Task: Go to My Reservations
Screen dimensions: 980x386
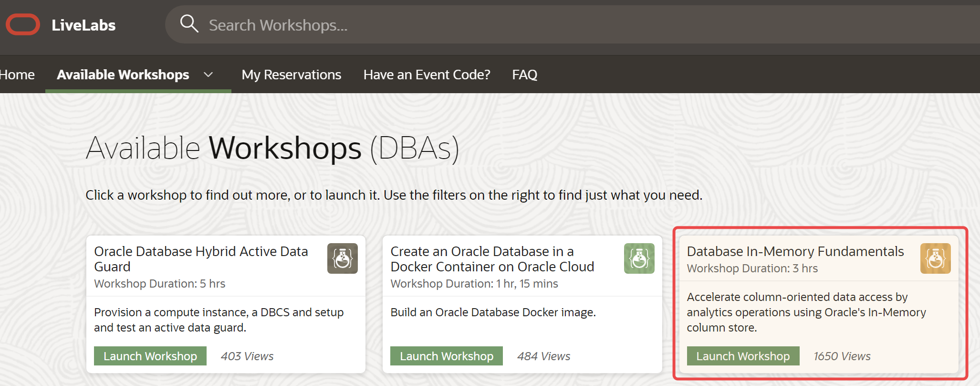Action: coord(291,75)
